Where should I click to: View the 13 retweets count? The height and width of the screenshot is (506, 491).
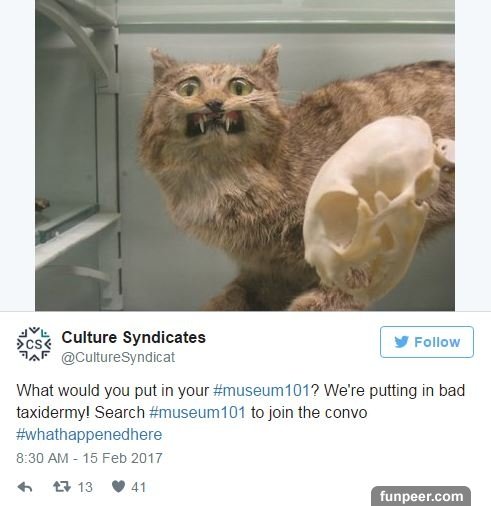tap(85, 487)
